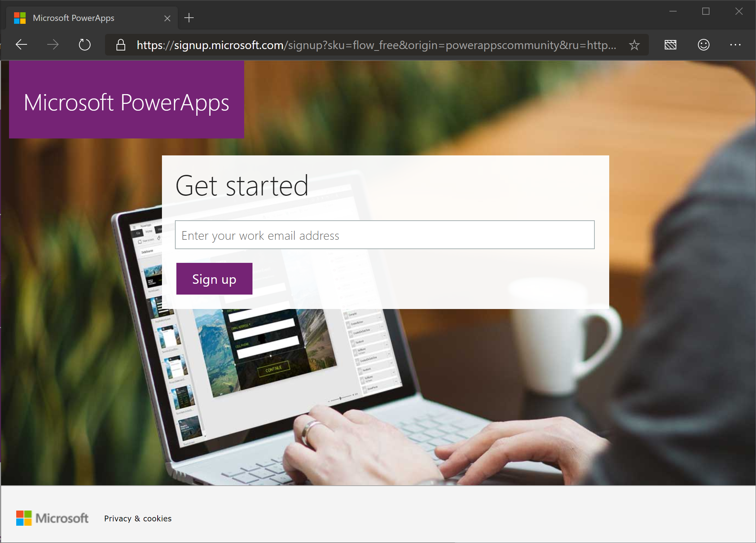Close the Microsoft PowerApps tab
The image size is (756, 543).
(167, 18)
